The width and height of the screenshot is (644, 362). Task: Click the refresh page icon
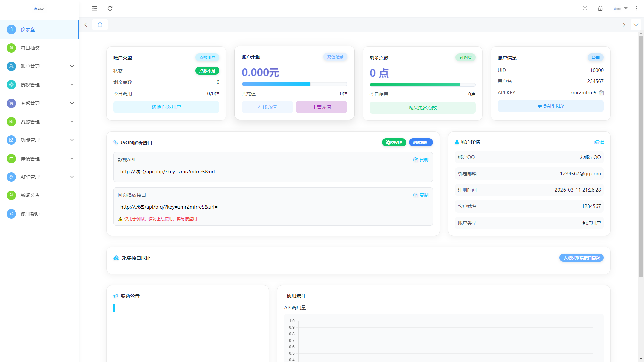110,8
